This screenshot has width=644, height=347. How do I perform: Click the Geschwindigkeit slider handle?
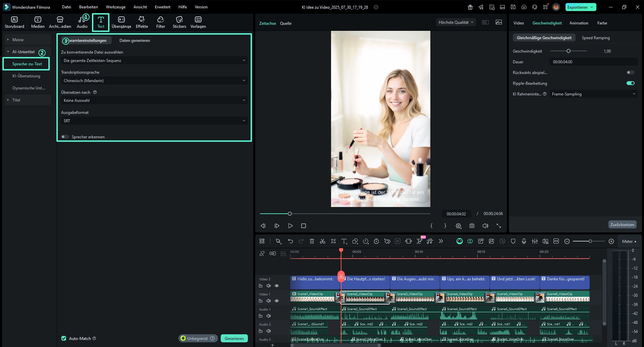coord(568,51)
